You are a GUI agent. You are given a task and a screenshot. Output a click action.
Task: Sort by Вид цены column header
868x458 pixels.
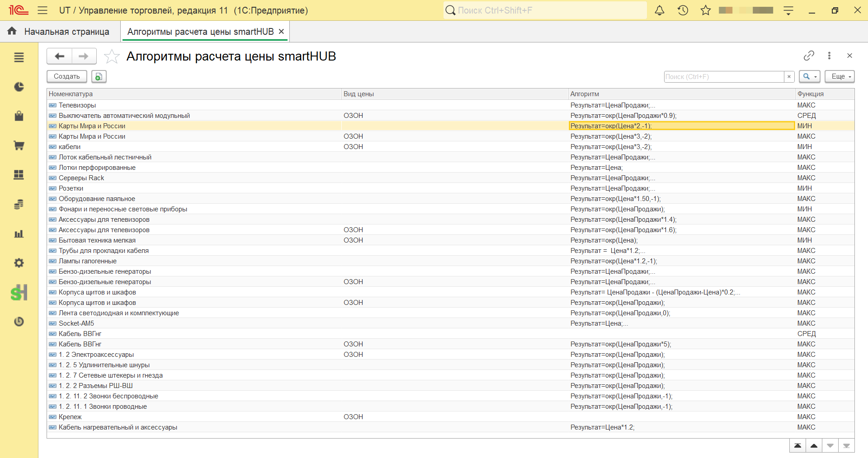pyautogui.click(x=455, y=94)
